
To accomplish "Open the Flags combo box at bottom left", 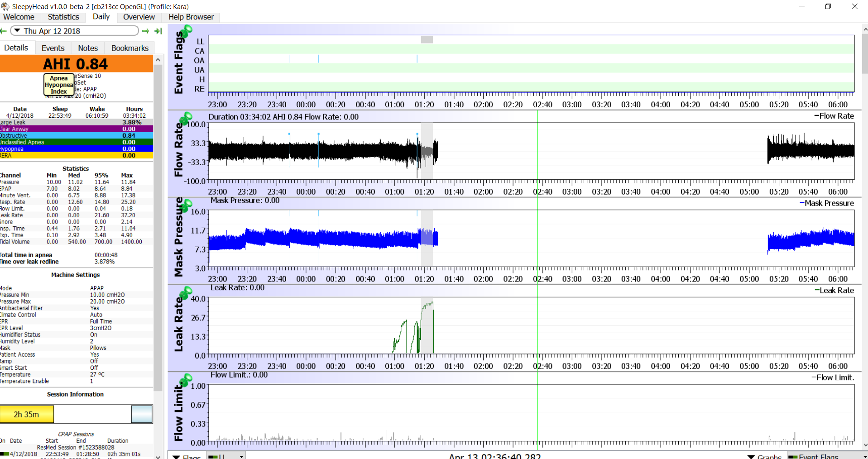I will pos(226,455).
